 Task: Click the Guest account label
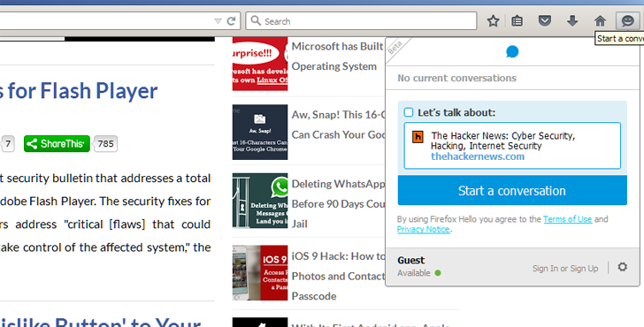click(411, 260)
